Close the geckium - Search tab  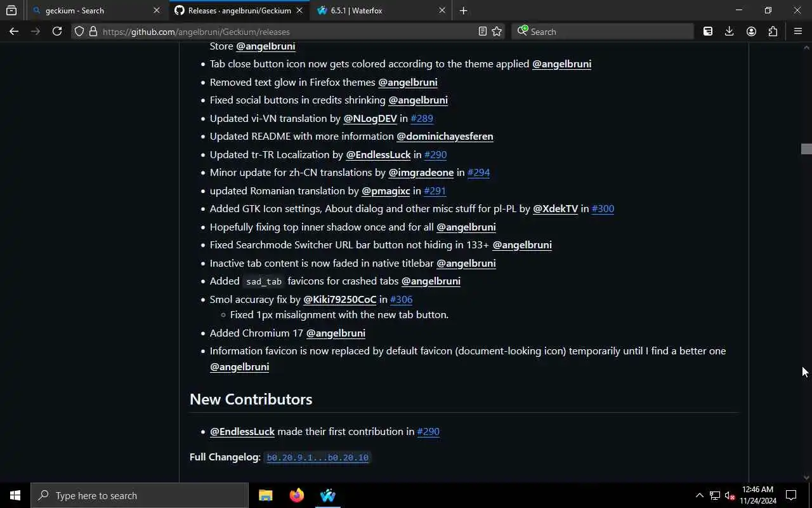coord(157,10)
